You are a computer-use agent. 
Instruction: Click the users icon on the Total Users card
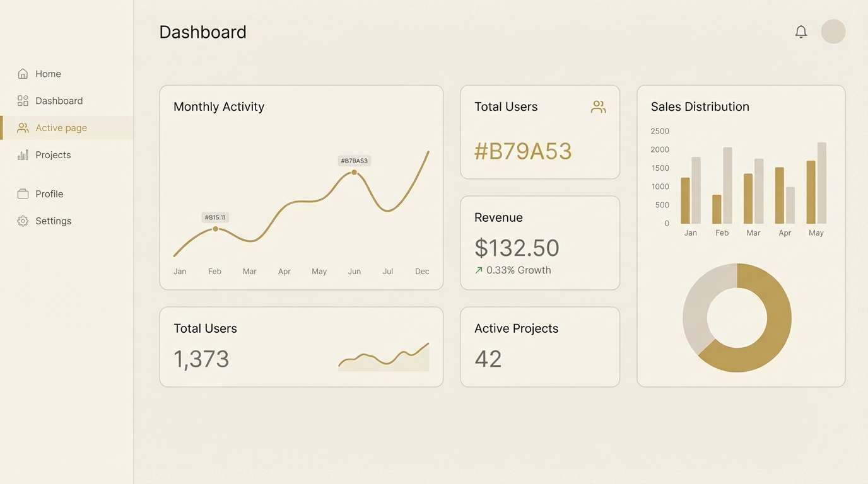598,106
